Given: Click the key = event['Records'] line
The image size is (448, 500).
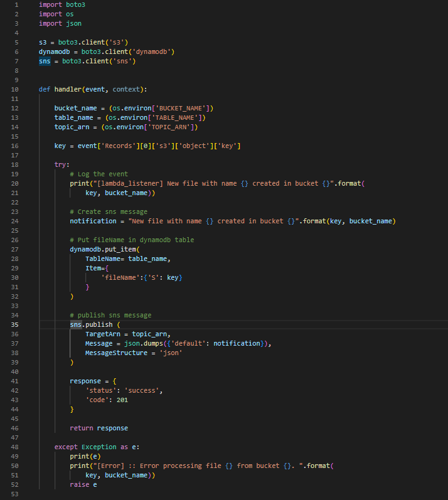Looking at the screenshot, I should coord(147,146).
